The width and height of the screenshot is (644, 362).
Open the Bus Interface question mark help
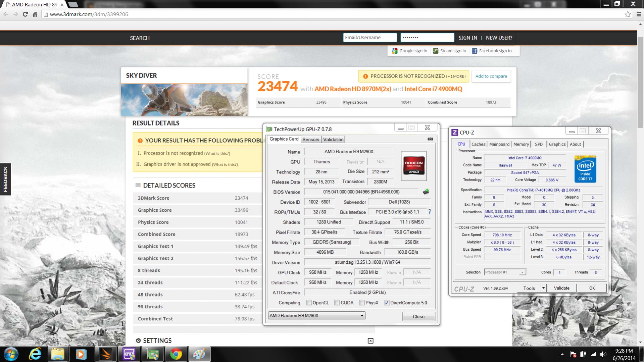click(430, 212)
